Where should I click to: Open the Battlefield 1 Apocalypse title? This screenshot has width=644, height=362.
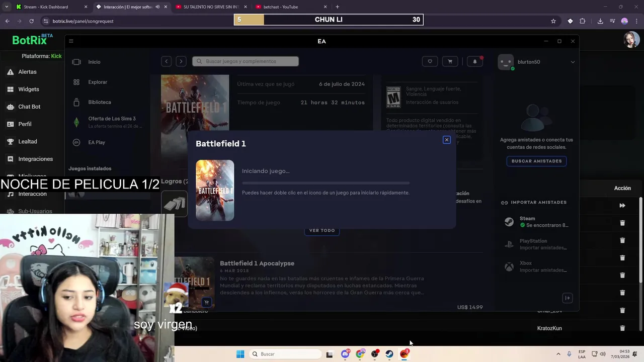pyautogui.click(x=257, y=263)
